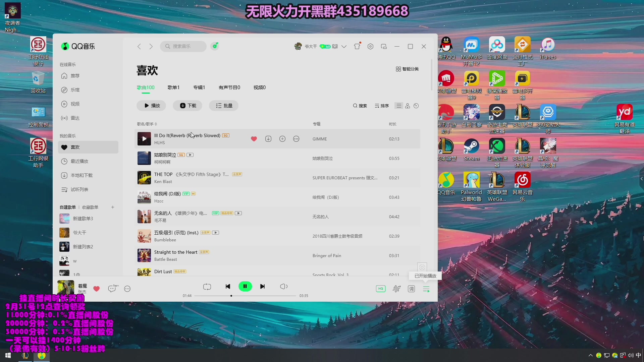Open playlist 新建歌单3
This screenshot has width=644, height=362.
pos(88,219)
